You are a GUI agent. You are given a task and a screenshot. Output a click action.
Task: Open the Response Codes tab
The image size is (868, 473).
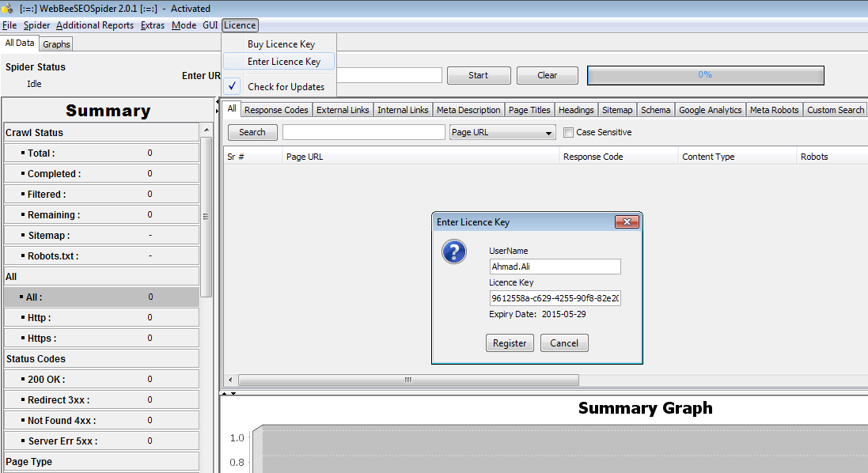coord(276,109)
